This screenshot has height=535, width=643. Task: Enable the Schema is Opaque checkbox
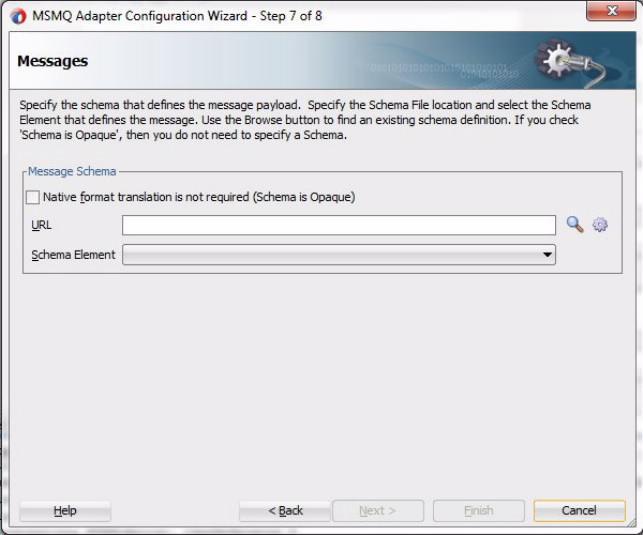[32, 197]
